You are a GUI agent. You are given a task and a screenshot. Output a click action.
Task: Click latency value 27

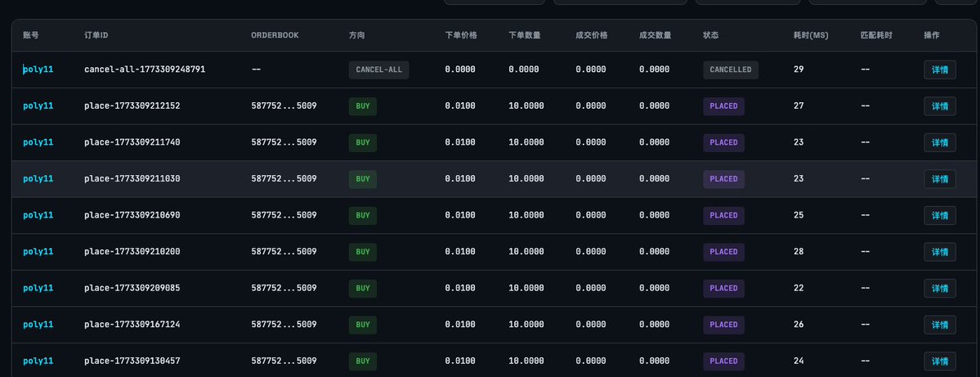[x=799, y=106]
